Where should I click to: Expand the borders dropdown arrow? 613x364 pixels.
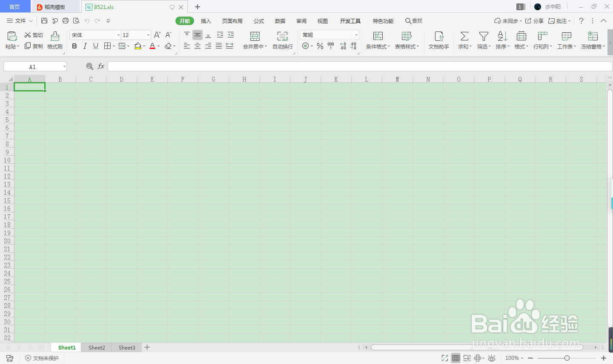(114, 46)
